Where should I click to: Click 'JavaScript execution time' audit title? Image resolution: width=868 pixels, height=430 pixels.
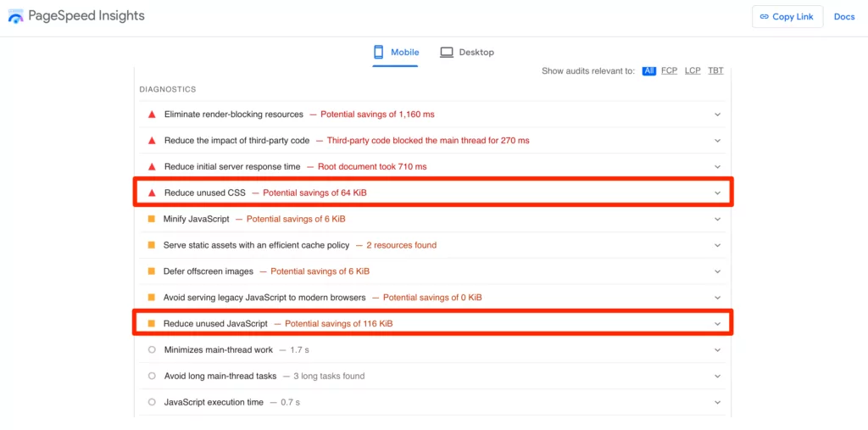(214, 402)
